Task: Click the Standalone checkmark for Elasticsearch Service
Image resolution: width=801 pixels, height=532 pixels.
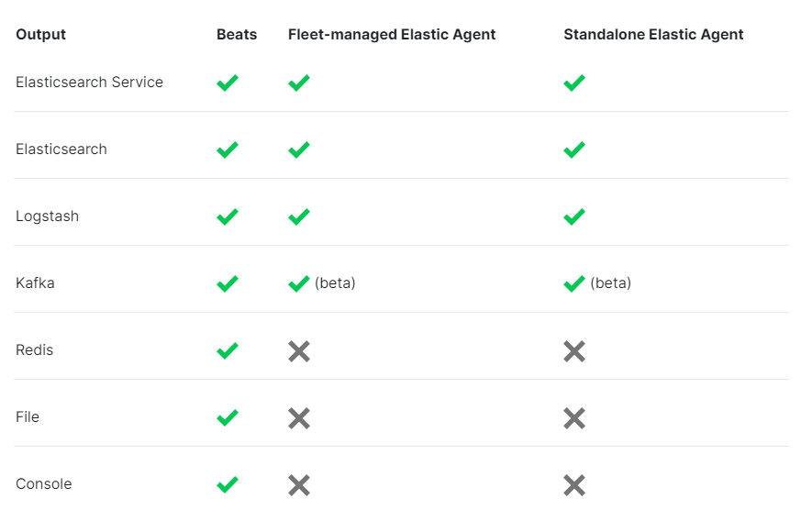Action: pyautogui.click(x=574, y=83)
